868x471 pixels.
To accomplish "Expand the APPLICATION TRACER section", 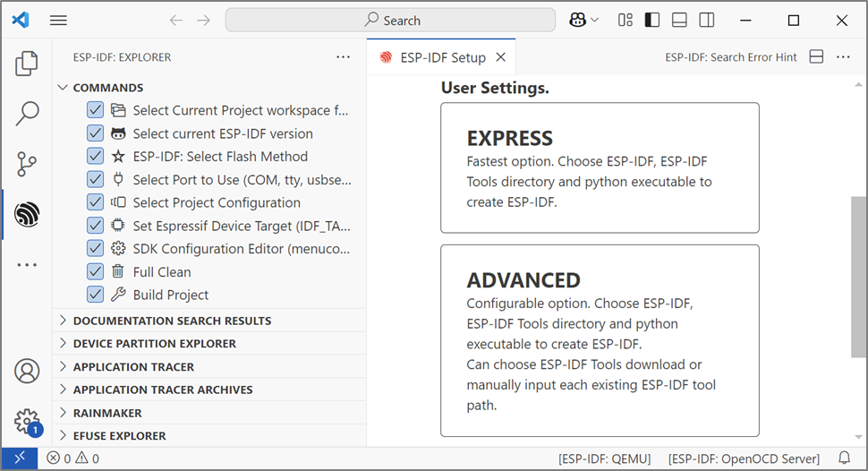I will (x=209, y=367).
